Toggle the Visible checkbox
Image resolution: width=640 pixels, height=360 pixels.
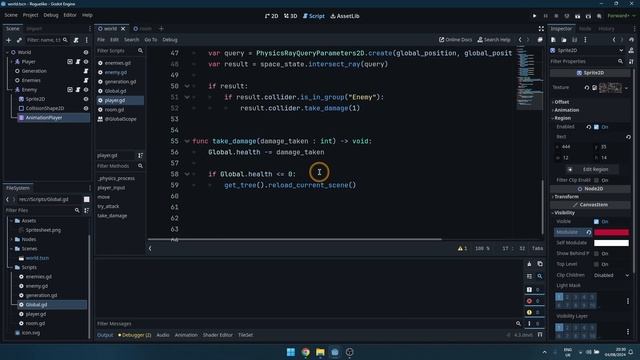coord(596,222)
